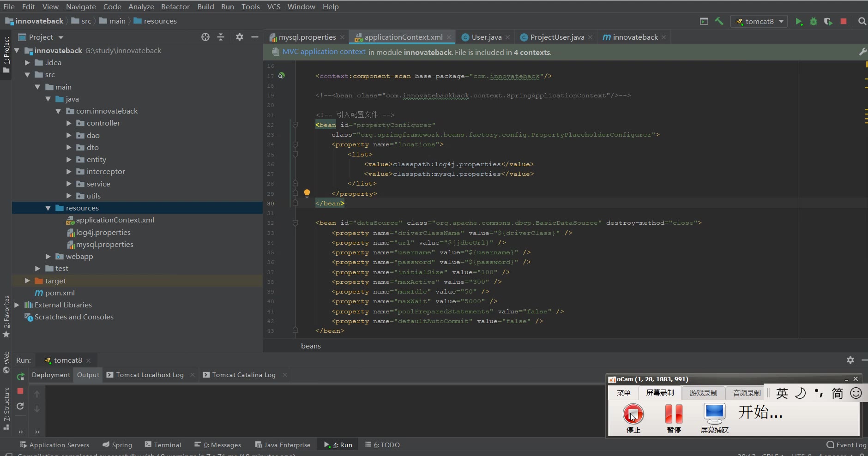
Task: Open the Refactor menu
Action: [175, 6]
